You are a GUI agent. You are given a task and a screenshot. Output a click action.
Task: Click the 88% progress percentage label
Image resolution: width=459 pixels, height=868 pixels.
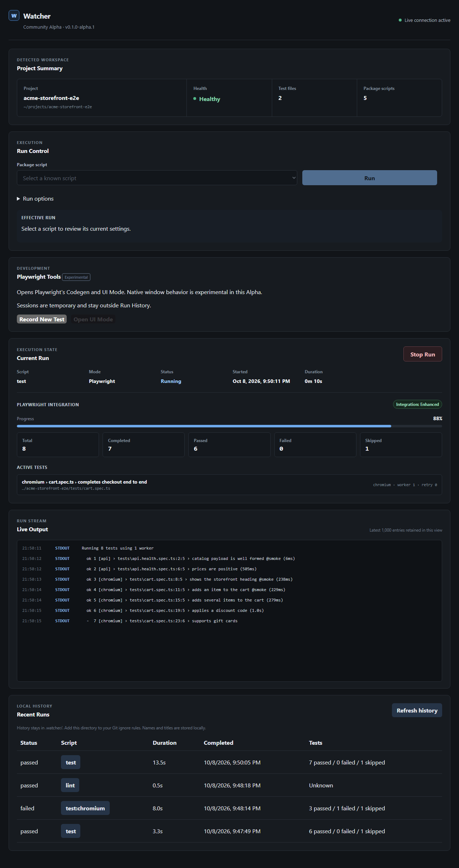(x=437, y=418)
